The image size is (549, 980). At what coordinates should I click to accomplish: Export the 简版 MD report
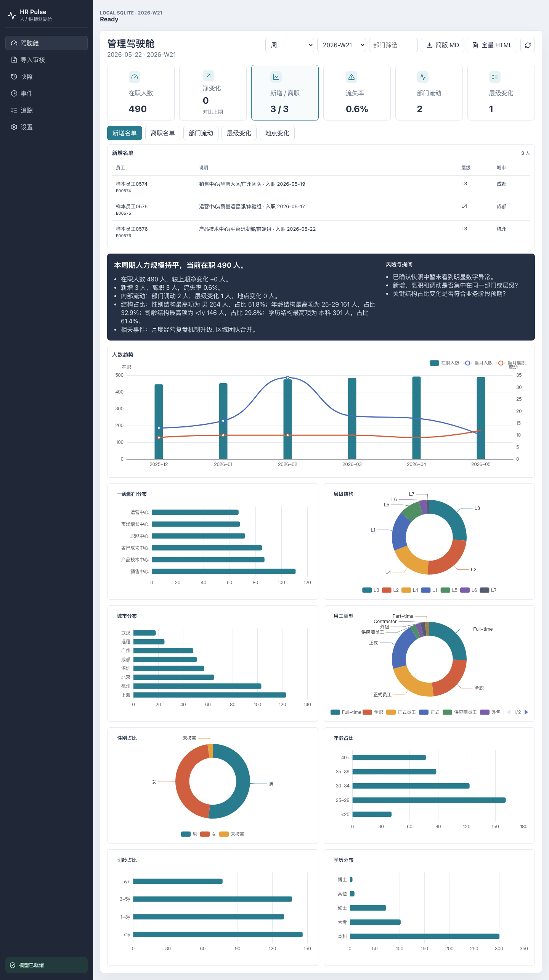tap(443, 45)
